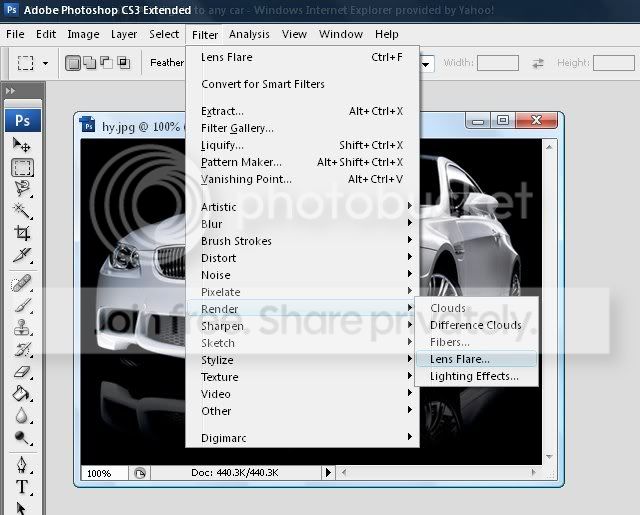Select the Eraser tool
Screen dimensions: 640x515
[22, 372]
